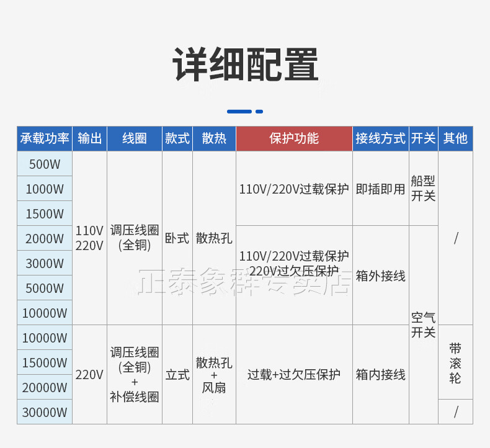Click the 详细配置 page title
Screen dimensions: 490x448
pos(245,65)
